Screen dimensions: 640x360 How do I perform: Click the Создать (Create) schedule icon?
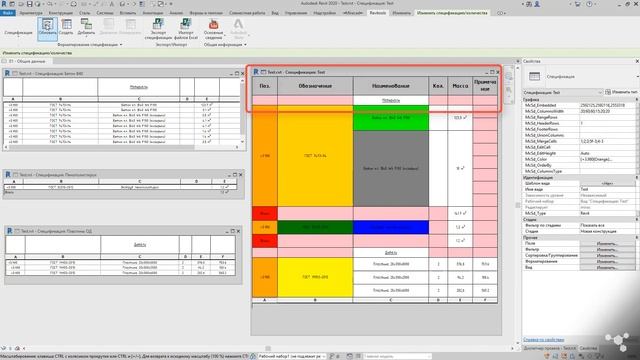tap(66, 27)
